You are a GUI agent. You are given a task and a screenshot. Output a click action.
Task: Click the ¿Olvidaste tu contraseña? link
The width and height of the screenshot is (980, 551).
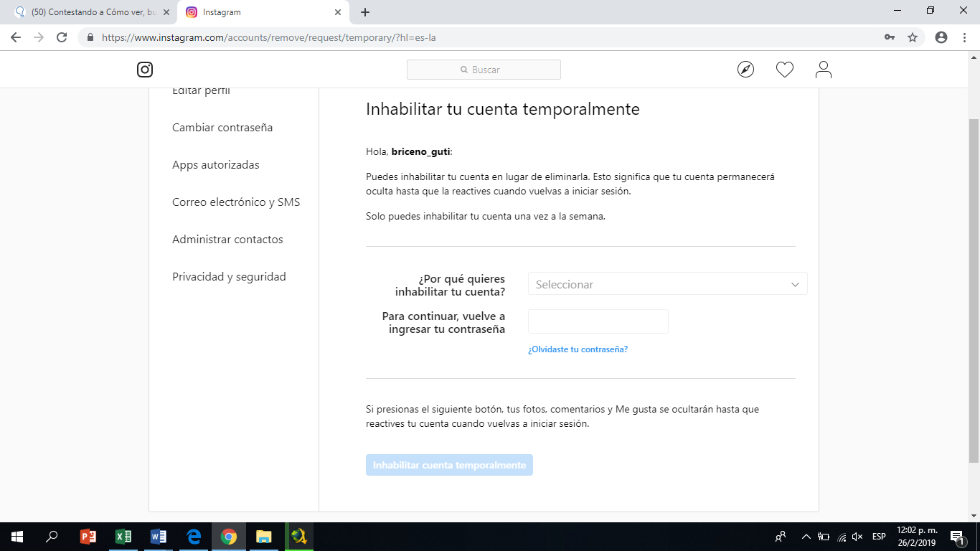coord(578,349)
